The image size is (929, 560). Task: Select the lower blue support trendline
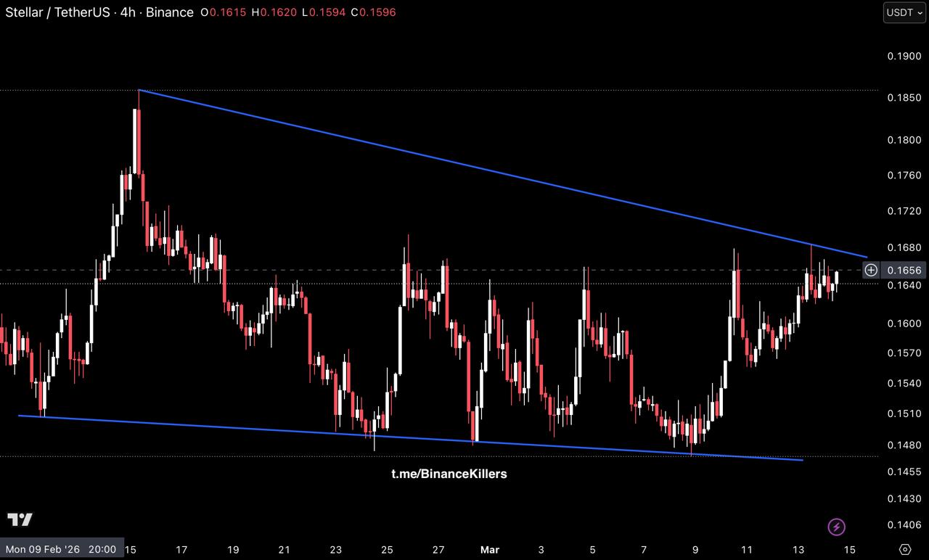tap(406, 437)
